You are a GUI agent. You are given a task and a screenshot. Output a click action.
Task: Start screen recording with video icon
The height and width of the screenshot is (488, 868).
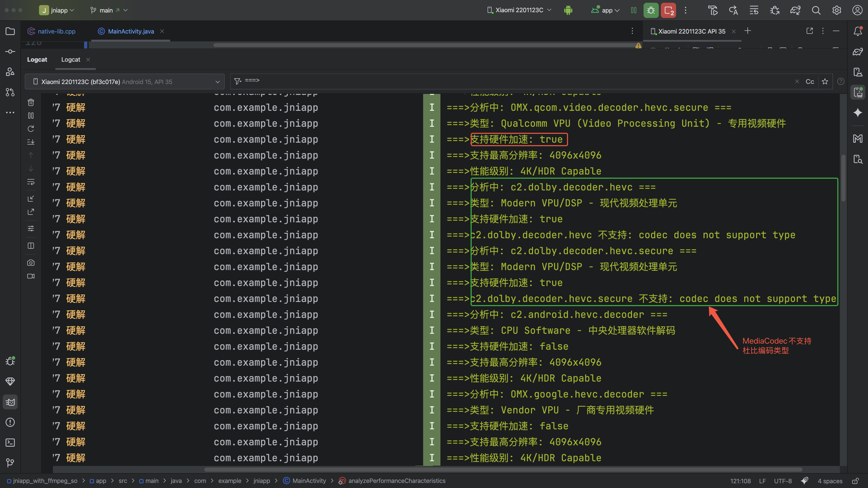pyautogui.click(x=31, y=276)
